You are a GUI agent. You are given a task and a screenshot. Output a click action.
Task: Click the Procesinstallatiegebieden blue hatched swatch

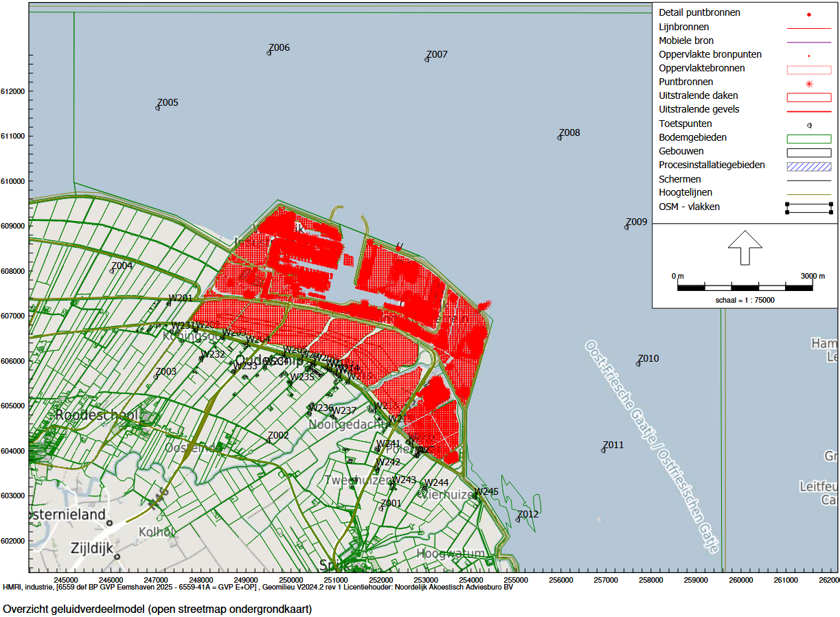click(808, 167)
